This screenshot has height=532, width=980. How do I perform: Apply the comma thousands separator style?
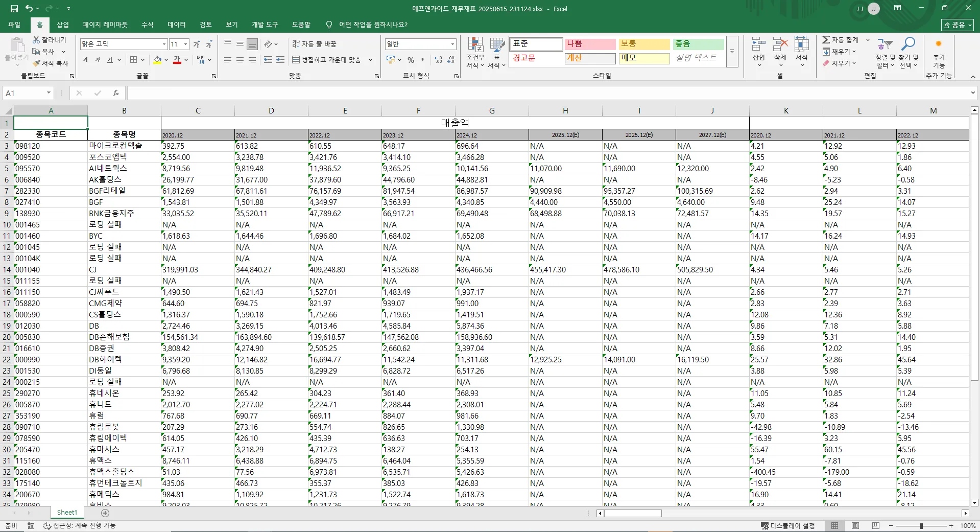(423, 60)
